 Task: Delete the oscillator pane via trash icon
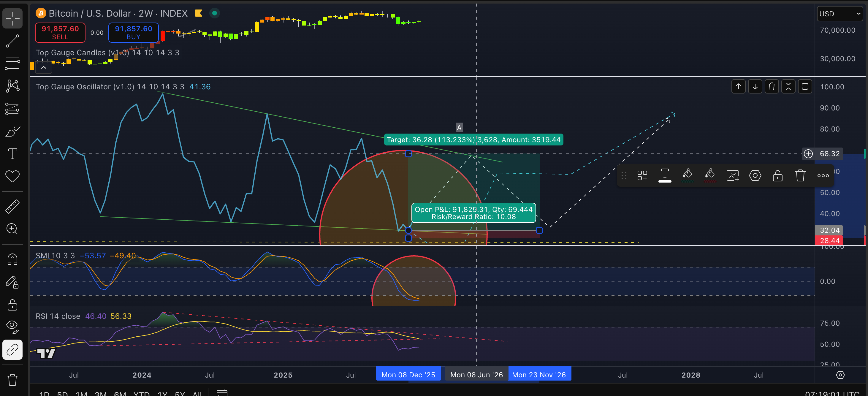pos(771,87)
